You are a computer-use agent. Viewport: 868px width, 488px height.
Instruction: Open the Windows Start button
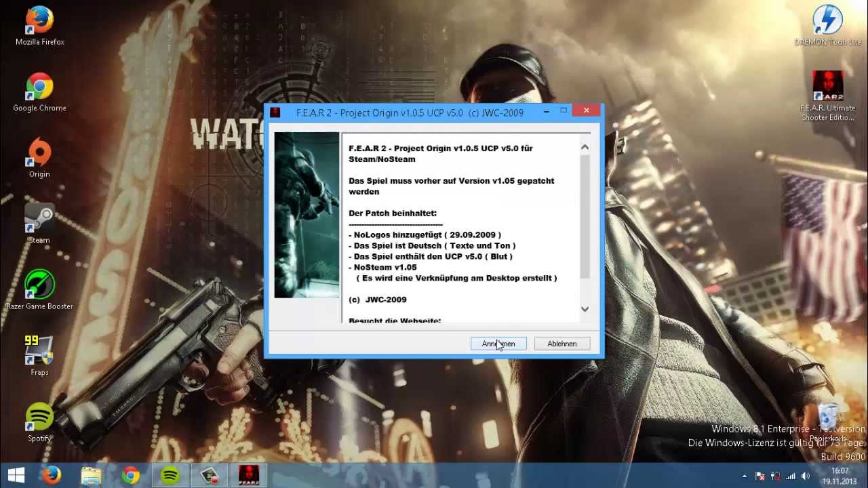point(16,475)
